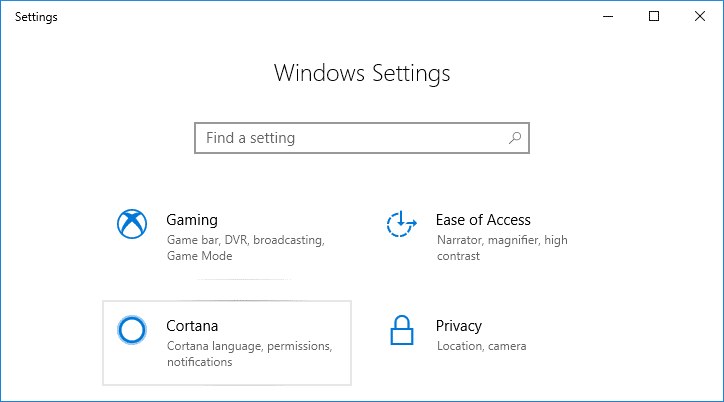
Task: Open the Cortana category label
Action: pyautogui.click(x=192, y=326)
